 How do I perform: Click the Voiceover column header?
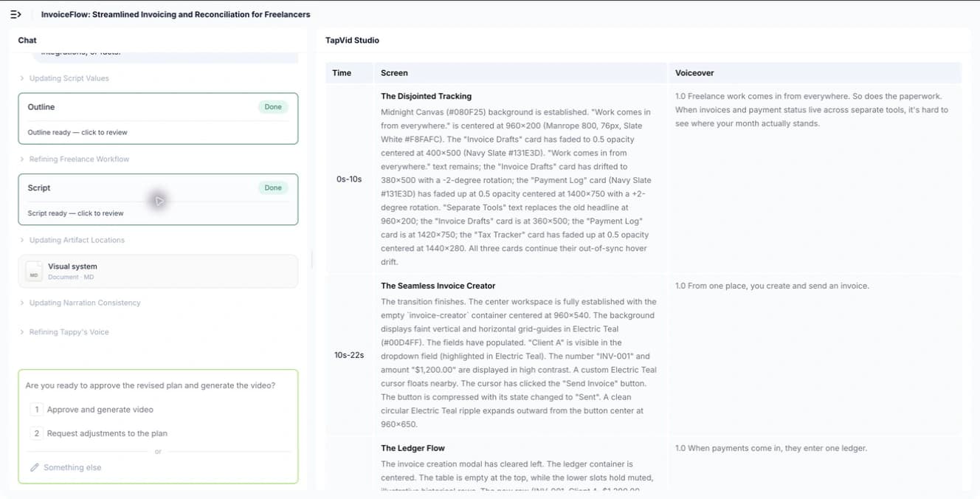click(694, 73)
